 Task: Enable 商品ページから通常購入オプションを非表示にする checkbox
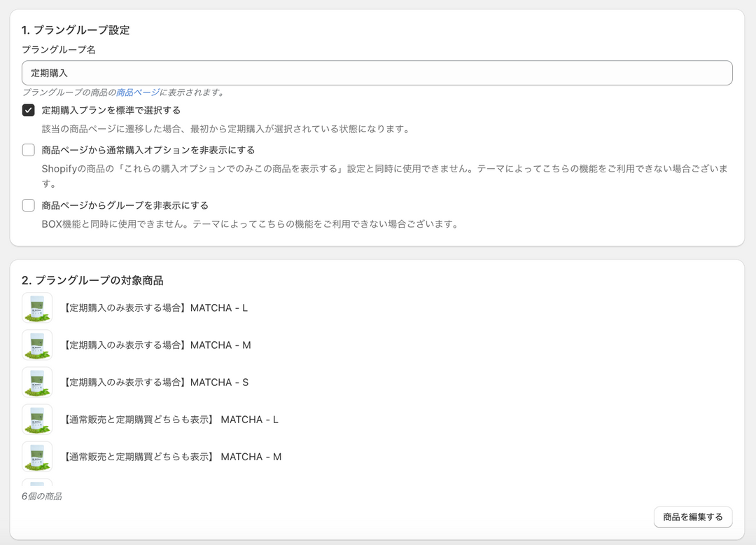[x=29, y=150]
